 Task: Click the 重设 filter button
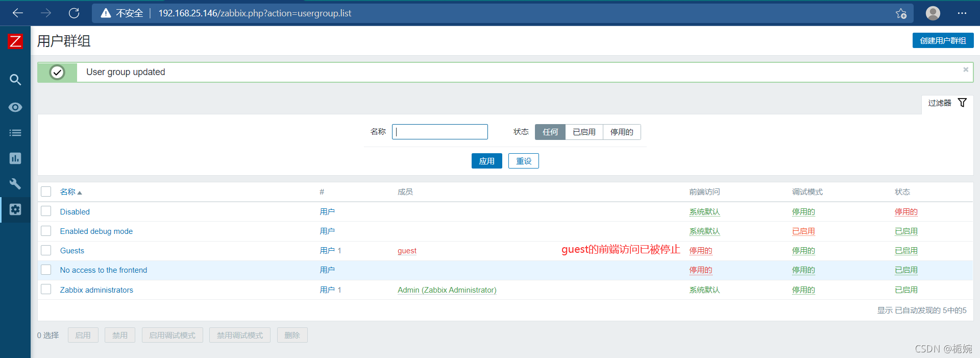524,161
